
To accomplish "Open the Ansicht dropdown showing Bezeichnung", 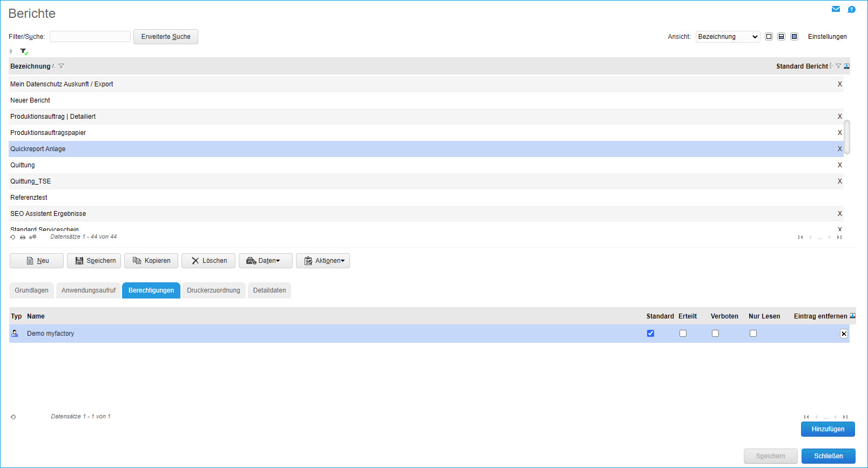I will [728, 37].
